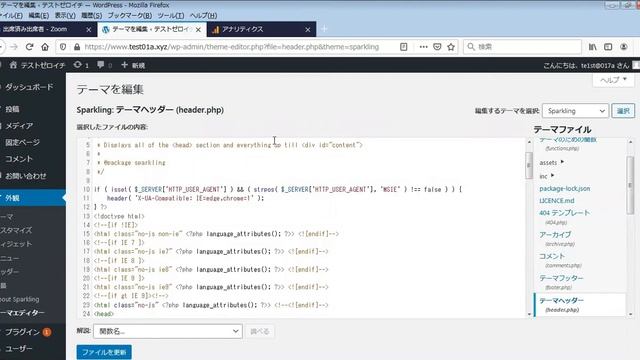Open ツール menu
The width and height of the screenshot is (640, 360).
(x=171, y=16)
